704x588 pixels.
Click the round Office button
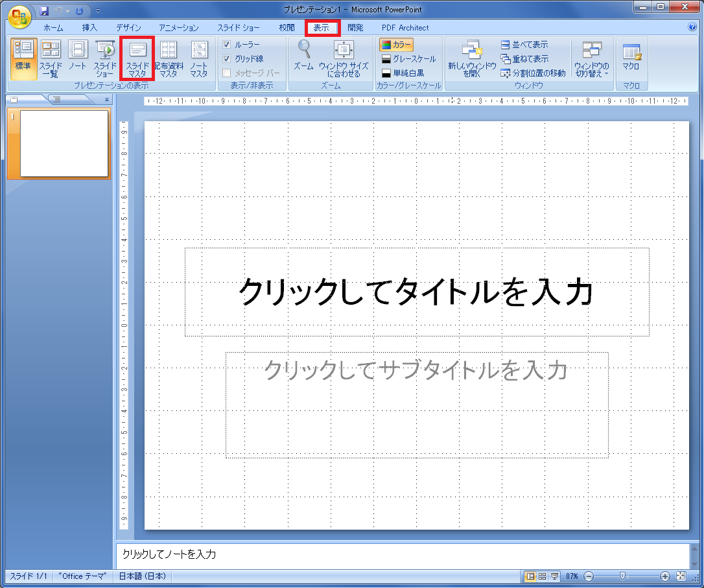tap(19, 16)
